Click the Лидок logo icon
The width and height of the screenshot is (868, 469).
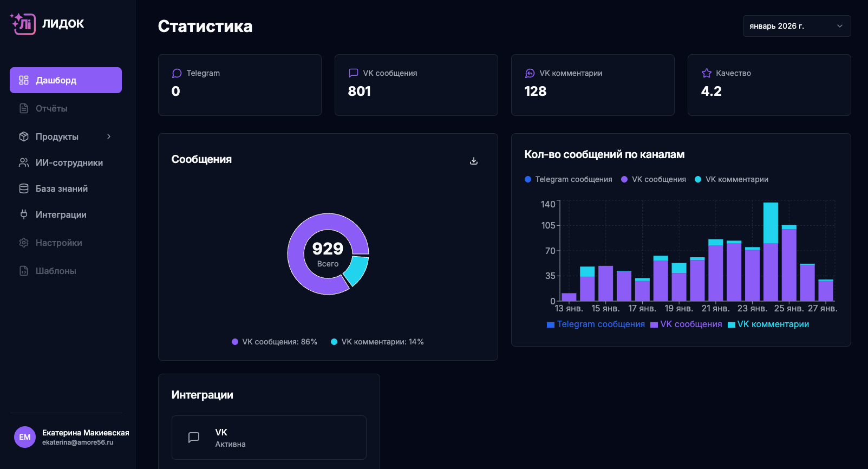click(x=23, y=24)
